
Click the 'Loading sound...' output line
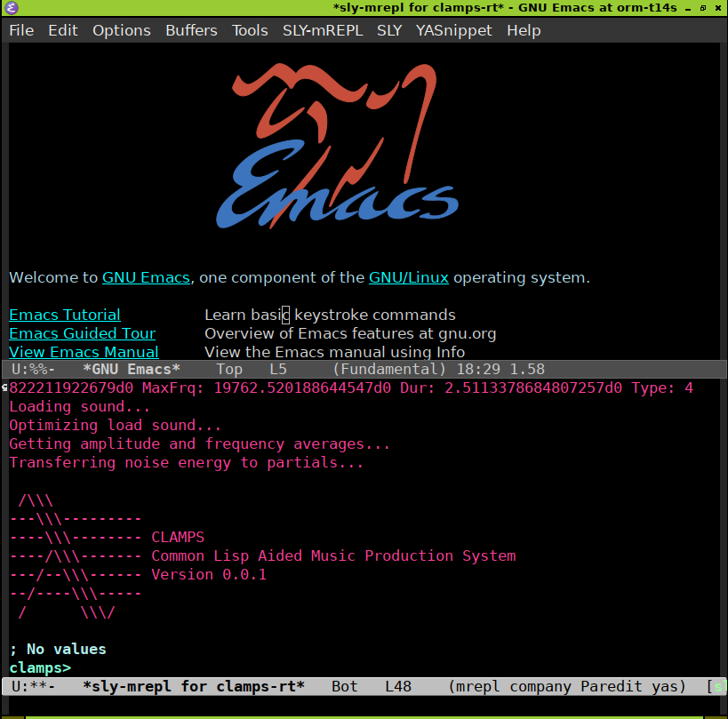coord(80,407)
